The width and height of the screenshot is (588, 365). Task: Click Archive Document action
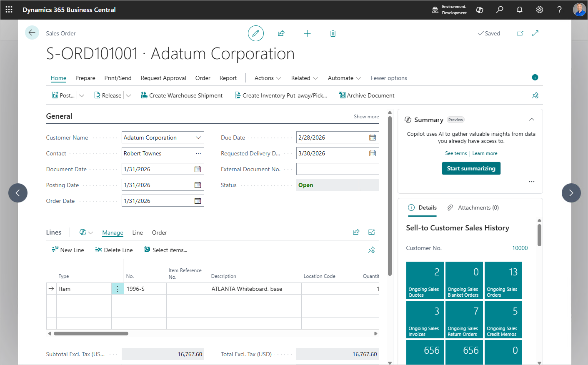tap(367, 95)
